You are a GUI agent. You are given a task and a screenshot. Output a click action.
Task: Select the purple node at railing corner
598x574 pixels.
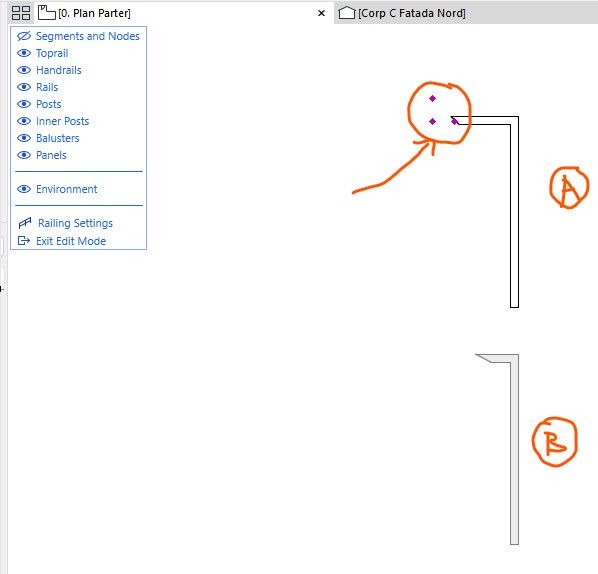(x=454, y=121)
